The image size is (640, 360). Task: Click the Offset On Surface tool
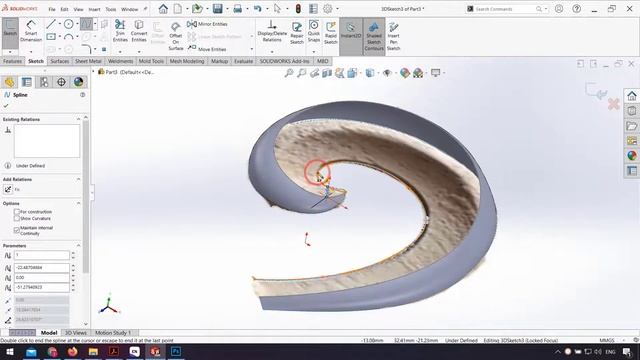[x=176, y=36]
